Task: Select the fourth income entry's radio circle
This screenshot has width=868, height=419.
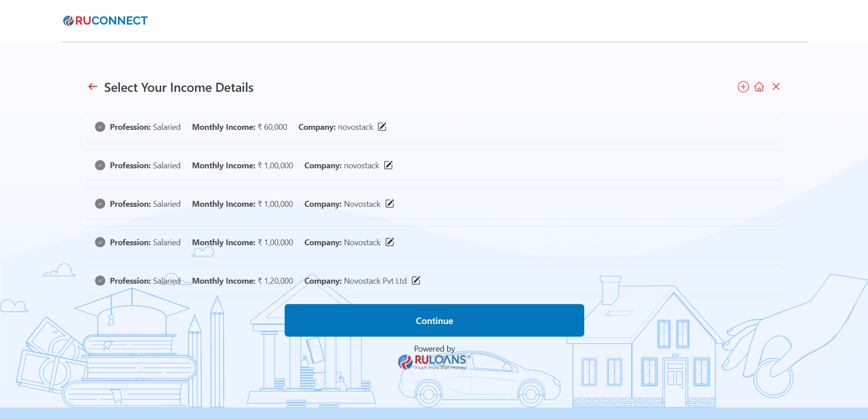Action: pos(100,243)
